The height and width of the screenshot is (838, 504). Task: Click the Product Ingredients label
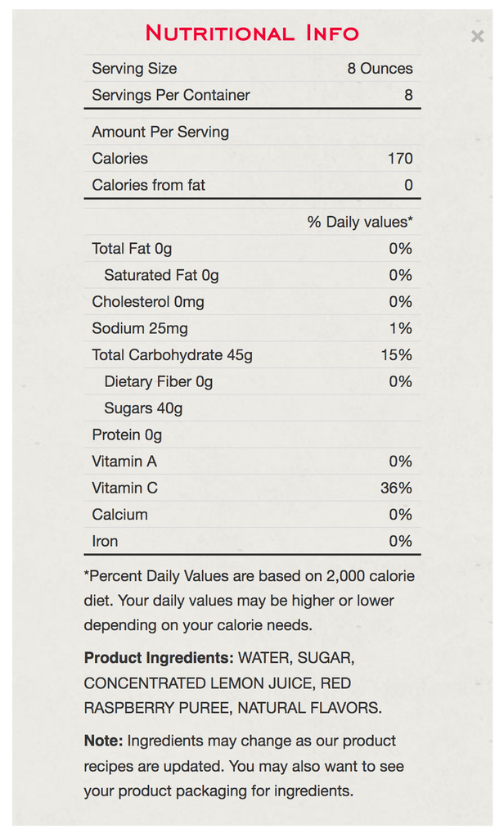click(x=159, y=658)
